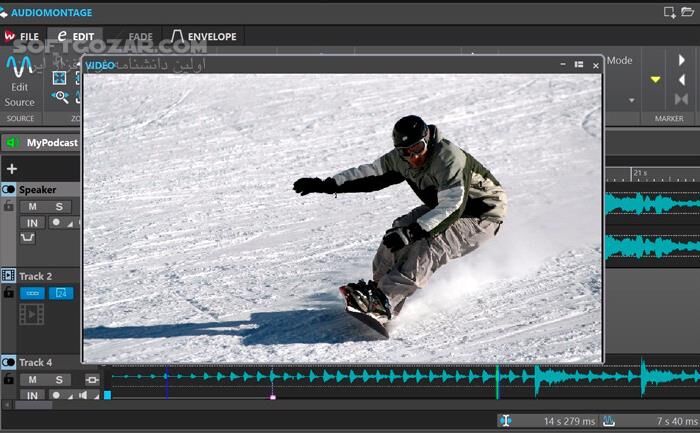
Task: Jump to next marker with right arrow
Action: [x=682, y=60]
